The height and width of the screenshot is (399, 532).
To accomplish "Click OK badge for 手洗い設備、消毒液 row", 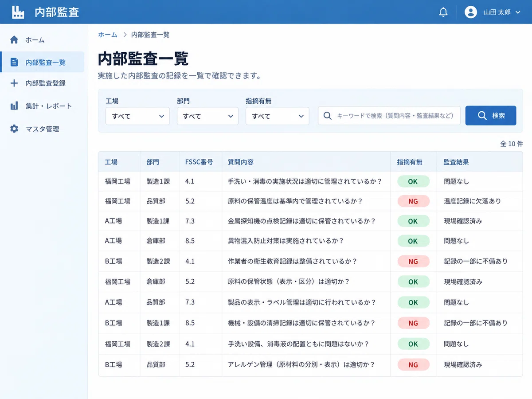I will click(x=413, y=344).
